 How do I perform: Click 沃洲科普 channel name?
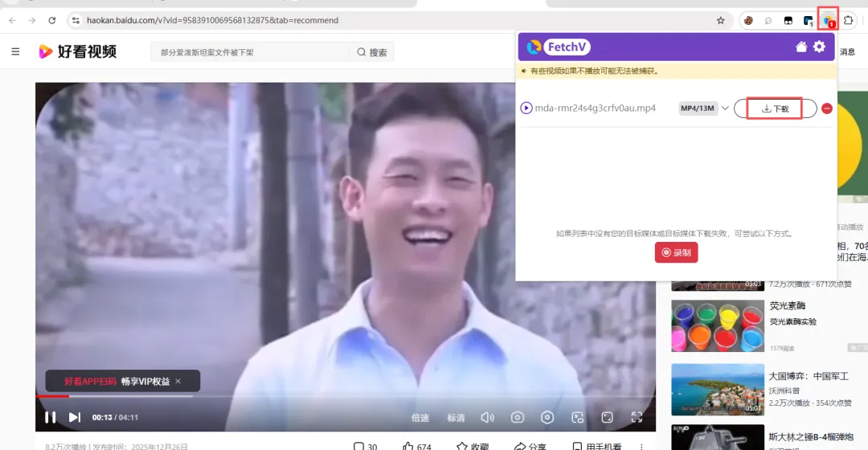tap(784, 391)
